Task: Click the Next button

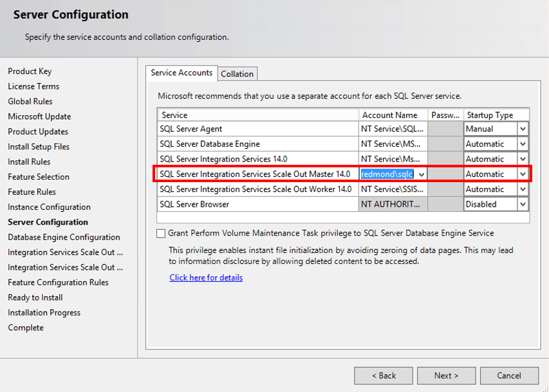Action: point(446,375)
